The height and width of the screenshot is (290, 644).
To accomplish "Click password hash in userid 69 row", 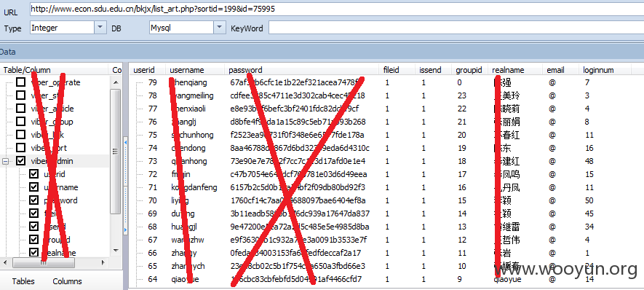I will [x=300, y=213].
